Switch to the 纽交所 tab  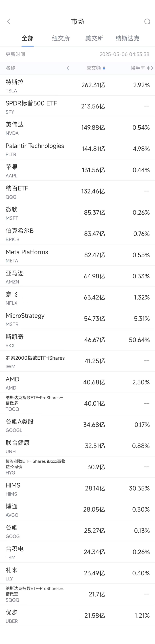click(61, 38)
